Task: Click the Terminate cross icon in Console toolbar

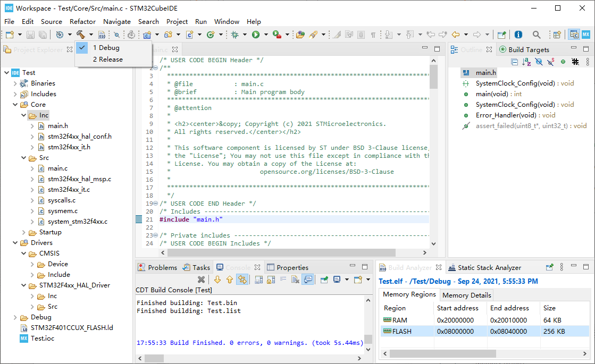Action: [x=201, y=280]
